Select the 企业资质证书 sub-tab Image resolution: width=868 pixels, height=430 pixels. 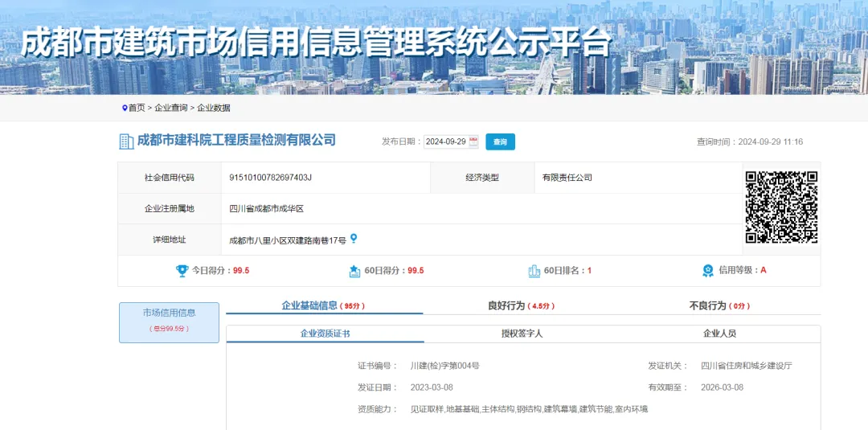(325, 334)
